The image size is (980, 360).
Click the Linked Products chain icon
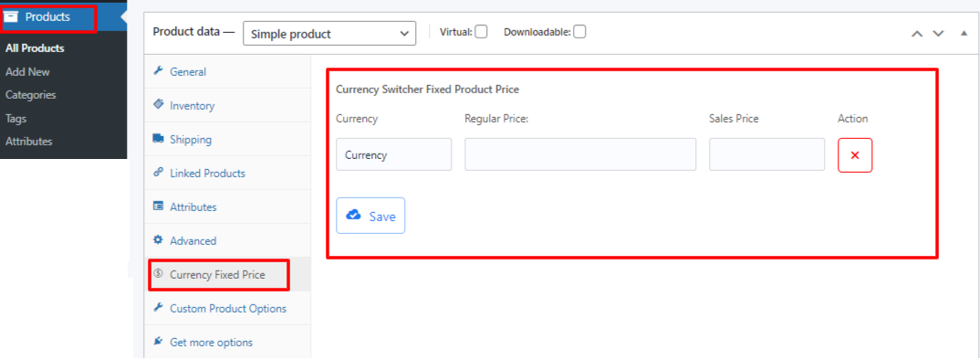click(158, 172)
